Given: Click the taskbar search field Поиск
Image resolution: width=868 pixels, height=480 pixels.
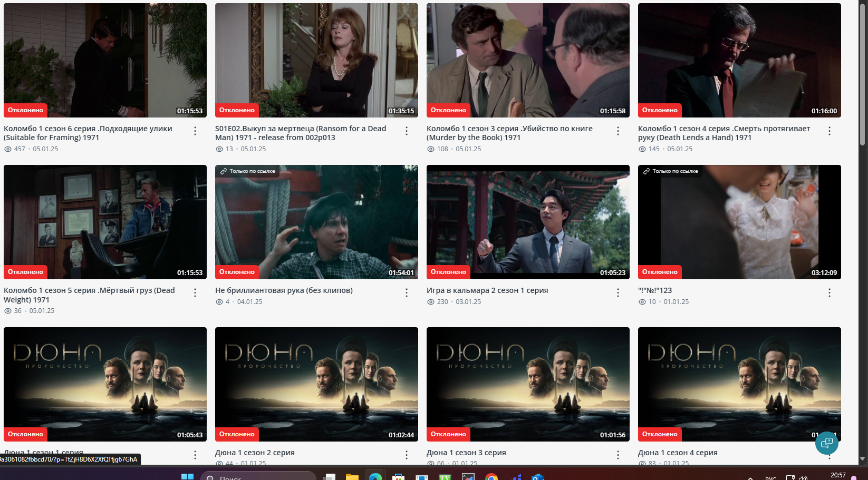Looking at the screenshot, I should (x=258, y=477).
